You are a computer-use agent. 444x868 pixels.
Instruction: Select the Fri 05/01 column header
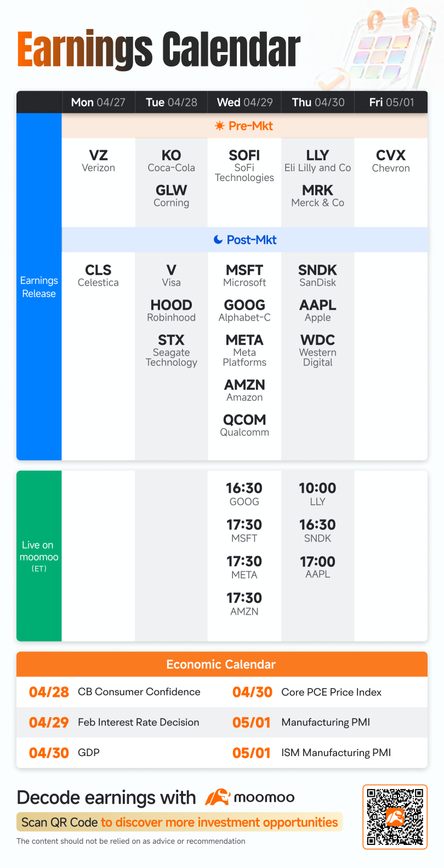point(391,102)
